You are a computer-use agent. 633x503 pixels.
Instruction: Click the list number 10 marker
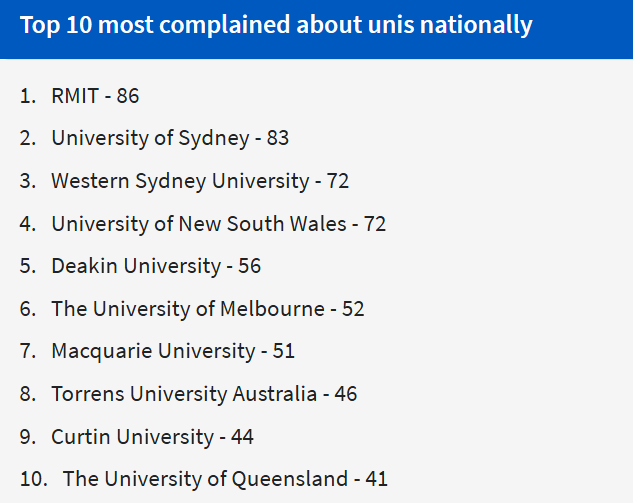click(32, 479)
